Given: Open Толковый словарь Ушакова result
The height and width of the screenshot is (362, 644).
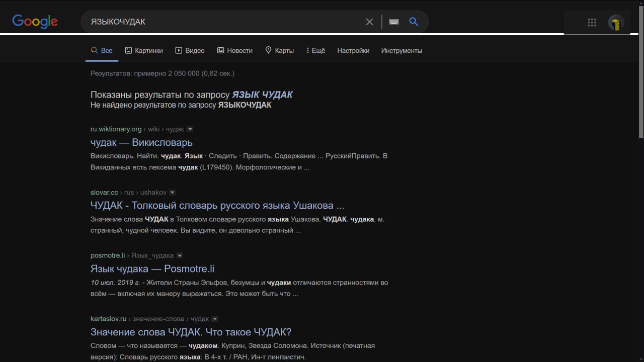Looking at the screenshot, I should (217, 206).
